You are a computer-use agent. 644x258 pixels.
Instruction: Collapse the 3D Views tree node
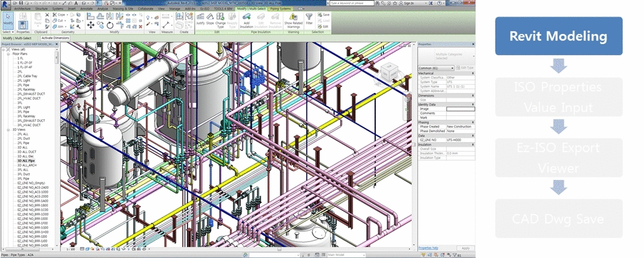coord(8,130)
